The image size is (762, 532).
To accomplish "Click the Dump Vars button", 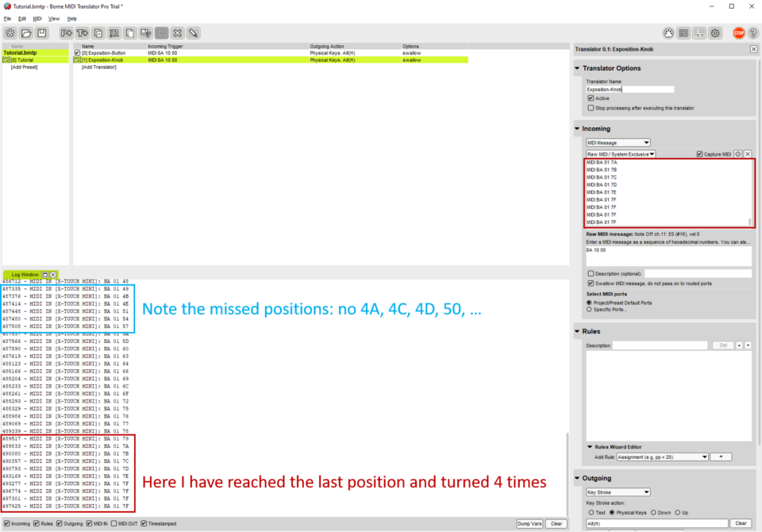I will point(529,524).
